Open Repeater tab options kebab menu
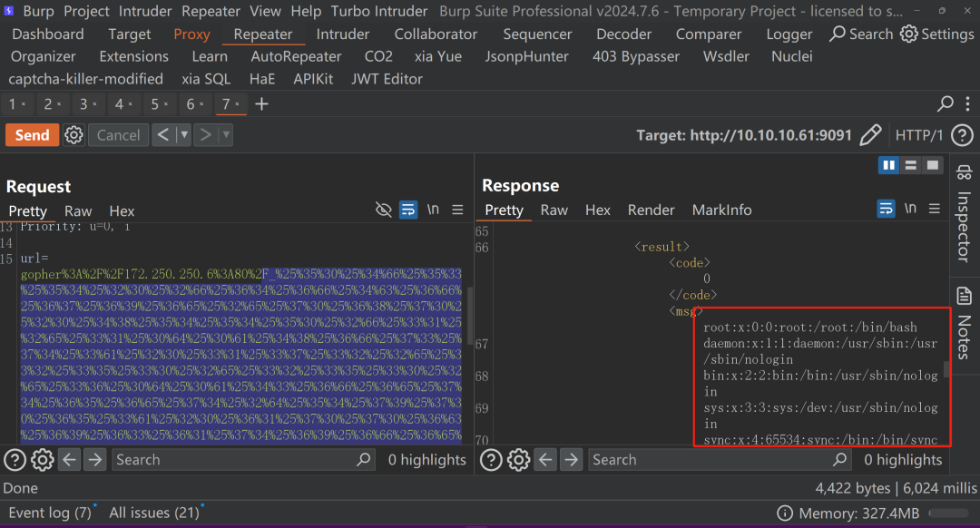 967,103
